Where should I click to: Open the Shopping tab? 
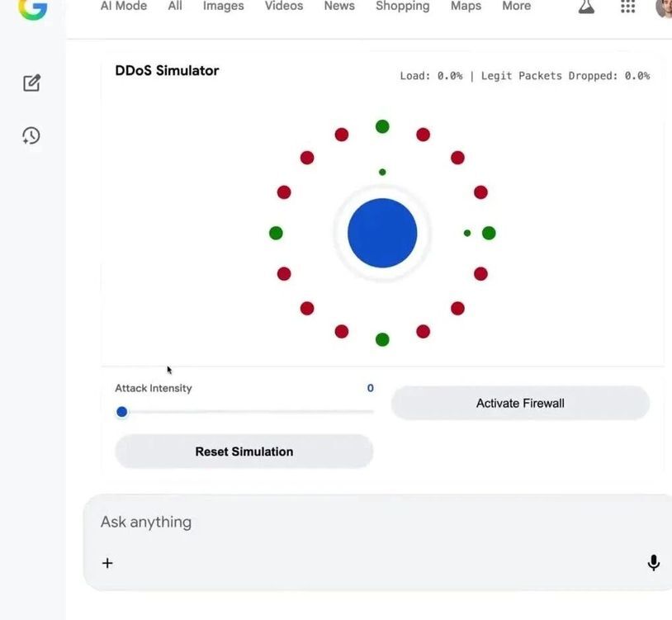click(402, 6)
